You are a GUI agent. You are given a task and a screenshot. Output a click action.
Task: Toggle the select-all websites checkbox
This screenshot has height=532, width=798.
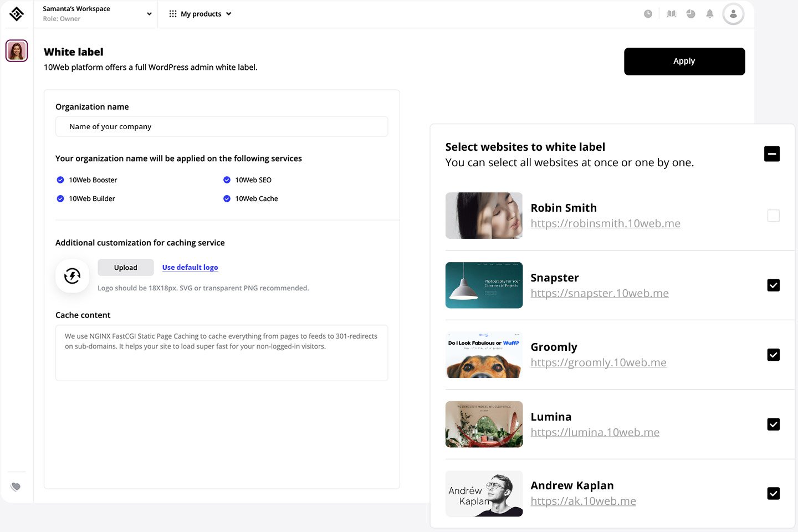(x=771, y=154)
